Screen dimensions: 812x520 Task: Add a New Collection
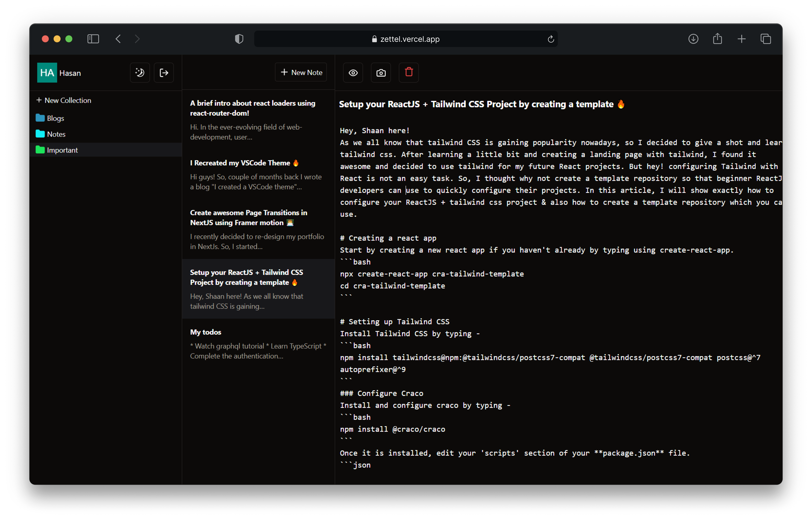click(64, 100)
